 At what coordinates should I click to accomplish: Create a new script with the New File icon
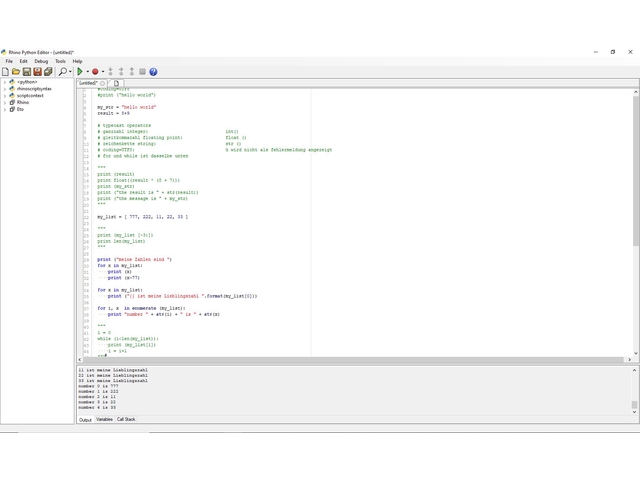[x=5, y=72]
